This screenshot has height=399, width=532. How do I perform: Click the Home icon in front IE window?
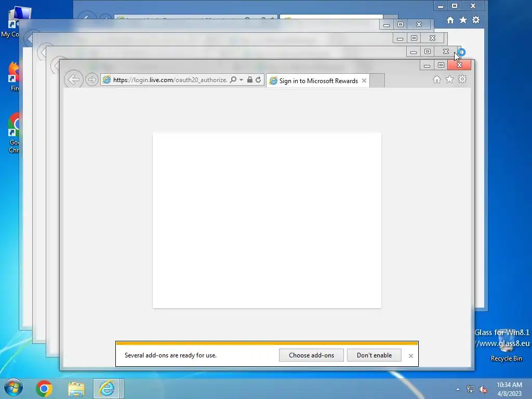click(x=436, y=79)
